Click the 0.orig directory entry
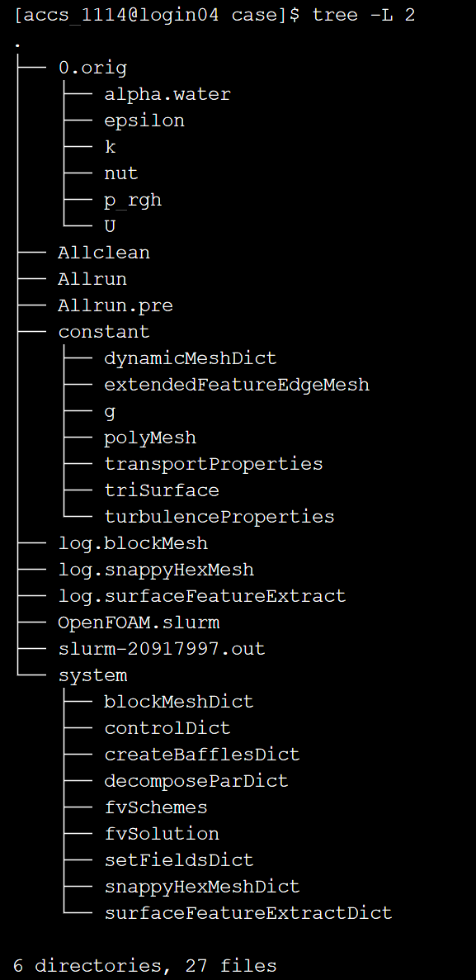 [92, 68]
